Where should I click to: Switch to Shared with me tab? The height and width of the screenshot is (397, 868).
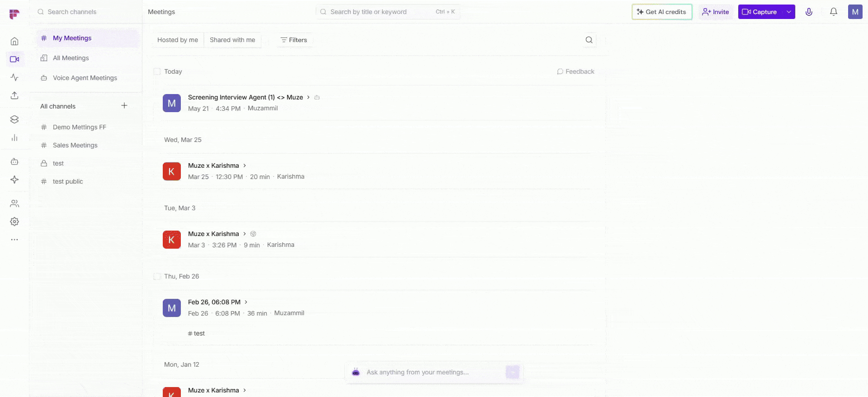tap(232, 40)
